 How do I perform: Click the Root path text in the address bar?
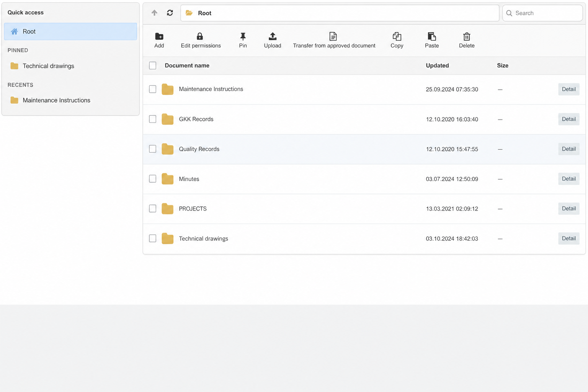click(205, 13)
